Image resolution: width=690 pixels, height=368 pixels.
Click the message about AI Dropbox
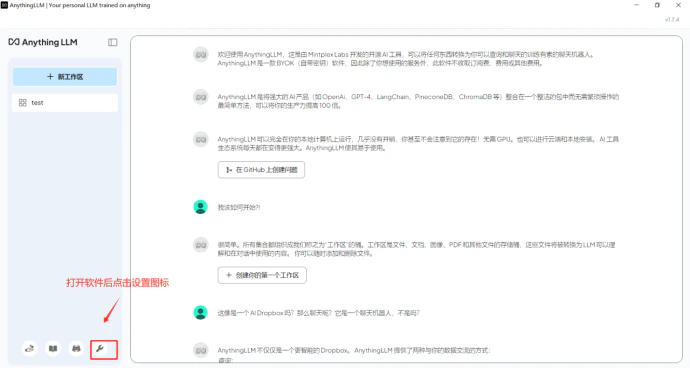point(319,313)
